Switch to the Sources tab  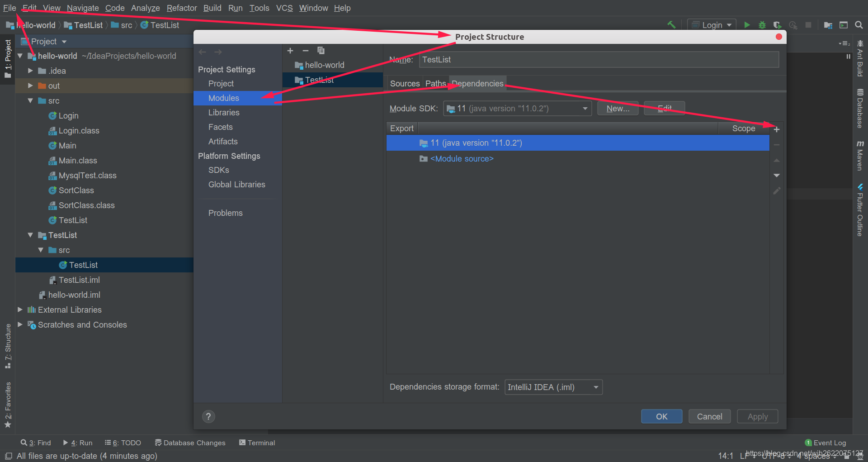pyautogui.click(x=405, y=84)
